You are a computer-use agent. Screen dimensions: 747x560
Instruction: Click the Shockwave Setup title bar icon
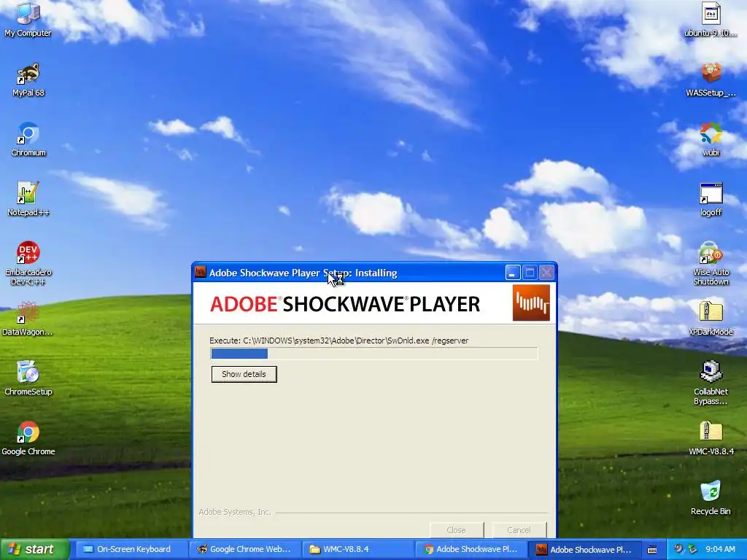[x=201, y=273]
